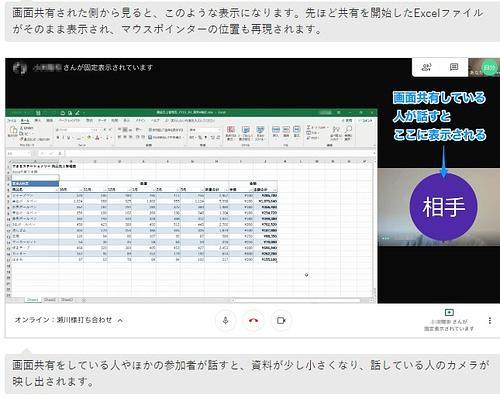Image resolution: width=500 pixels, height=398 pixels.
Task: Select the Sheet1 worksheet tab
Action: coord(33,300)
